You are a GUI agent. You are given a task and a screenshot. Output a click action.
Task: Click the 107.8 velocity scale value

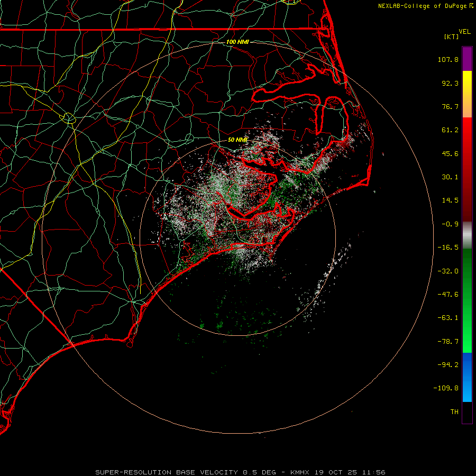(448, 59)
